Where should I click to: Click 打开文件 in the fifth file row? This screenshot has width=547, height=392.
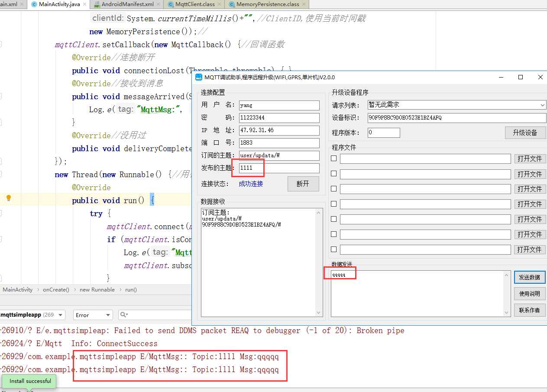click(x=530, y=219)
